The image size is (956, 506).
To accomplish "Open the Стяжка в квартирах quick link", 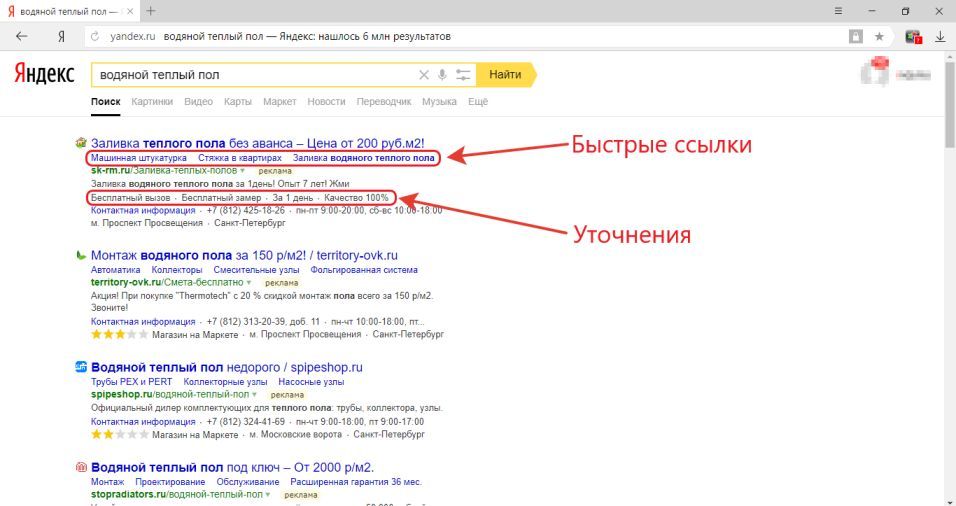I will click(x=240, y=158).
